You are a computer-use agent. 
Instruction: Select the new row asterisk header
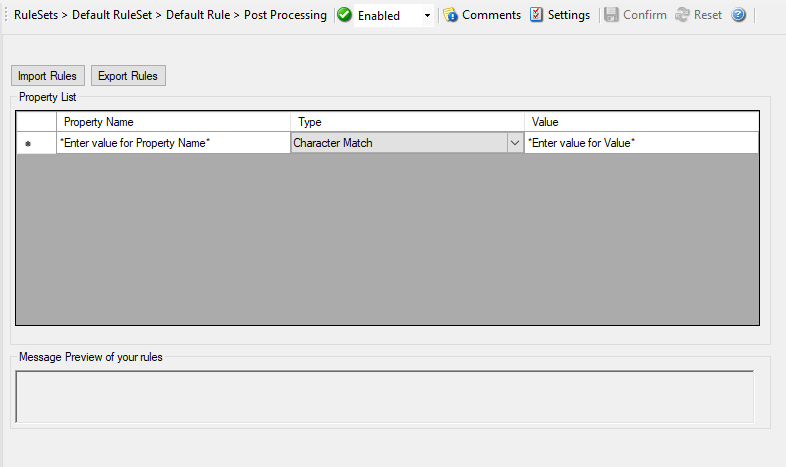click(28, 144)
